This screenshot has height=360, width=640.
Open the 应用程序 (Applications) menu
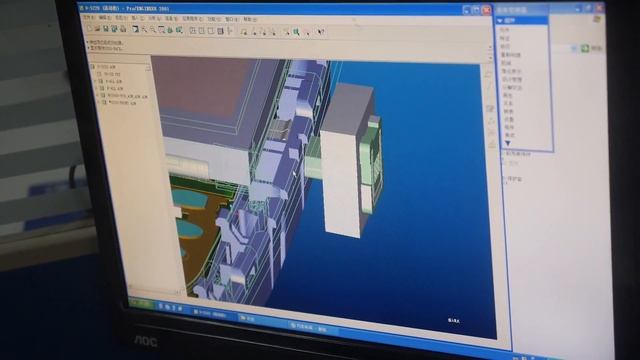[x=192, y=19]
